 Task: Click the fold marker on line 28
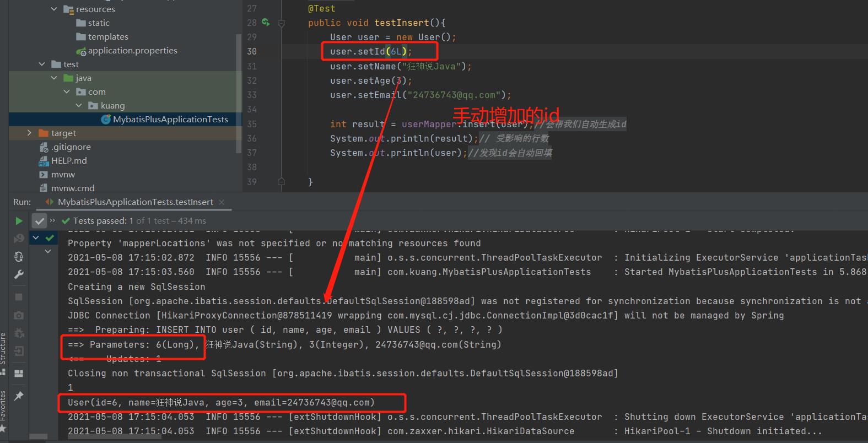282,23
